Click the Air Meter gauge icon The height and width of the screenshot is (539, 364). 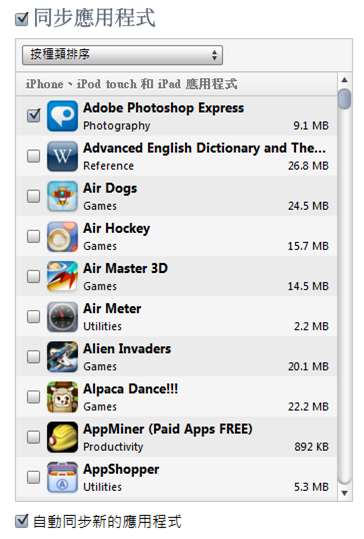[62, 317]
